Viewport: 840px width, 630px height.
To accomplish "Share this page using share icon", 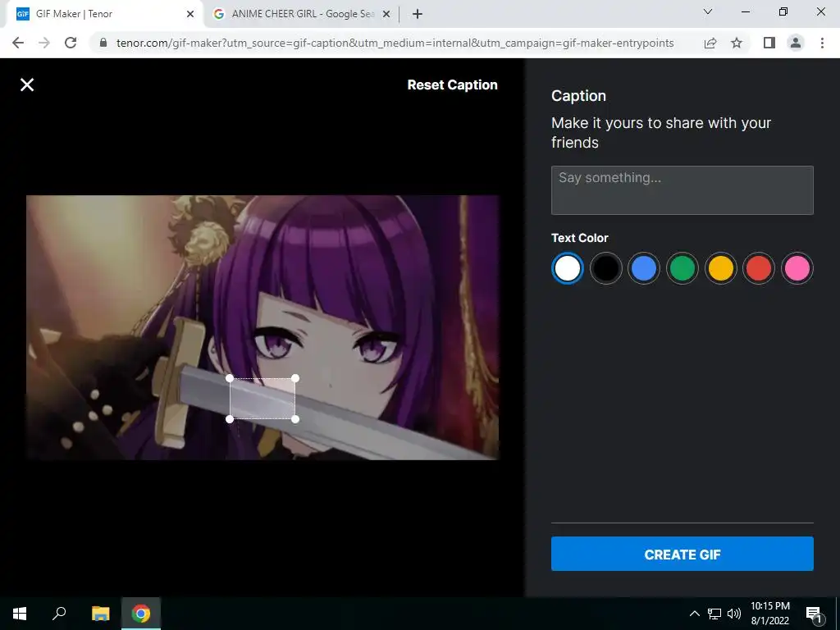I will [x=710, y=43].
